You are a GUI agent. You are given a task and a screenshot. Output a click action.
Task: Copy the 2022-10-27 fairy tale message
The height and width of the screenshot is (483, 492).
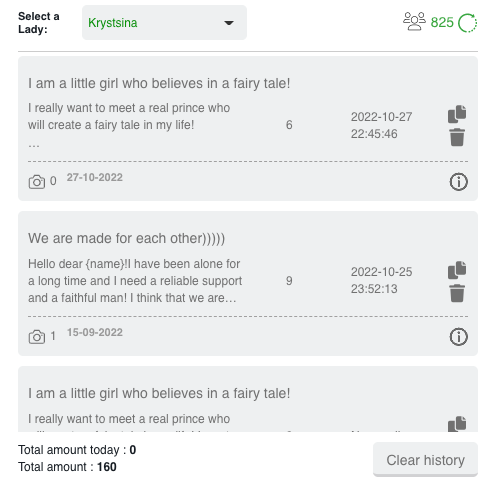(457, 114)
